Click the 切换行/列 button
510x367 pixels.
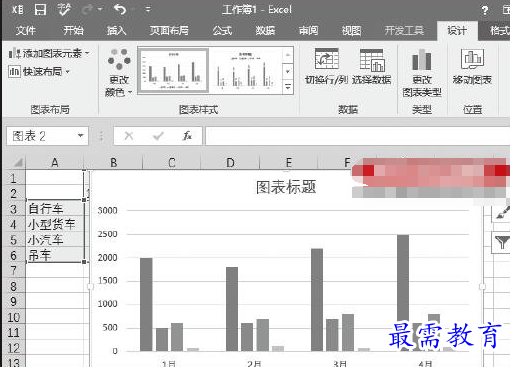[326, 66]
